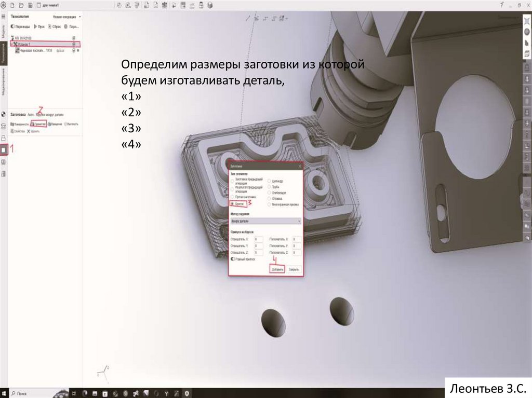Click the sphere icon in the right vertical toolbar
The image size is (532, 398).
[x=527, y=32]
